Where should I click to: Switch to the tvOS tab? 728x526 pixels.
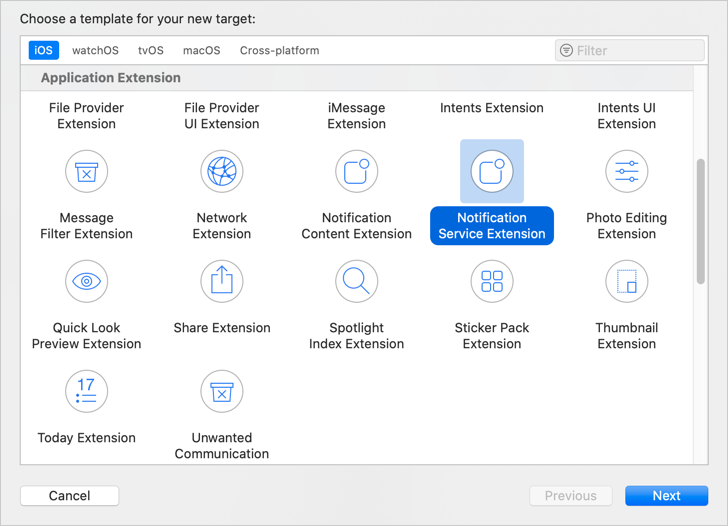pos(150,50)
